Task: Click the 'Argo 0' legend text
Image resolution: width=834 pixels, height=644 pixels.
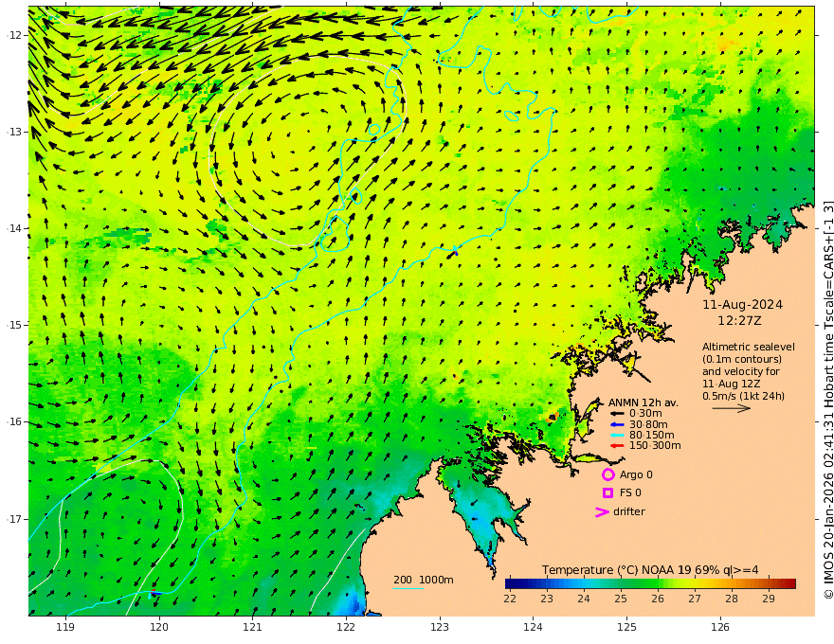Action: click(636, 475)
